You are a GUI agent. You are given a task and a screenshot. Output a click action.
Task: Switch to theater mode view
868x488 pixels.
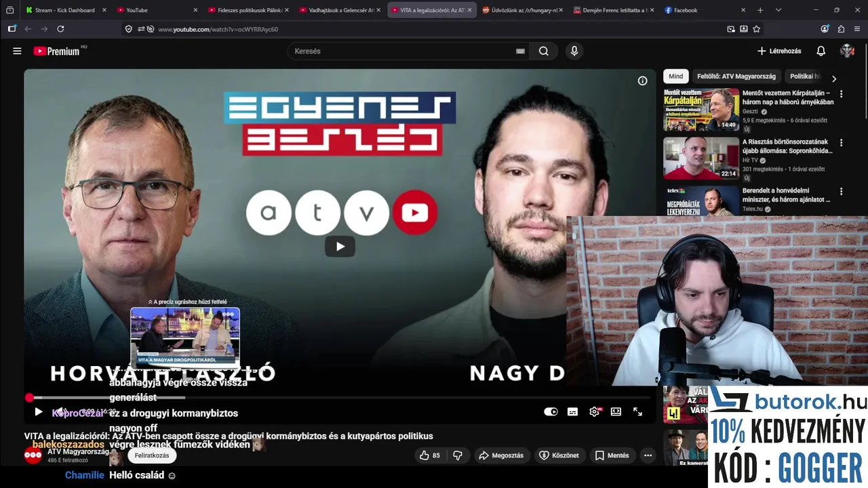(x=616, y=411)
